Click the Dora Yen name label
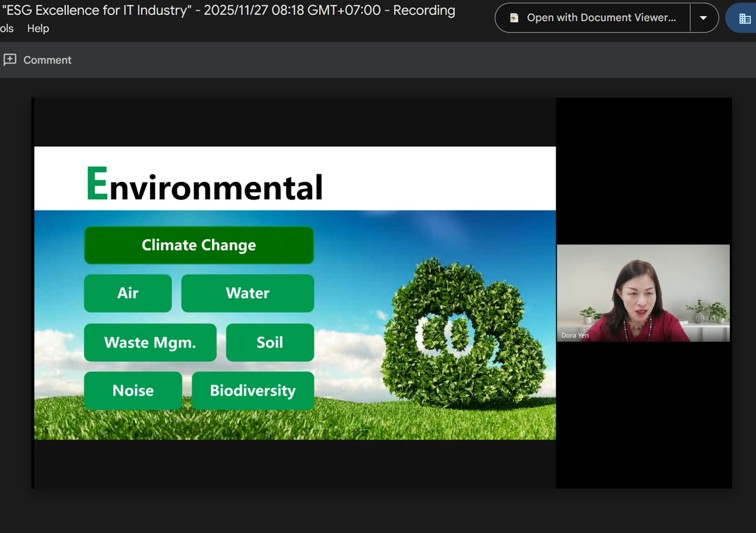The height and width of the screenshot is (533, 756). (x=575, y=335)
